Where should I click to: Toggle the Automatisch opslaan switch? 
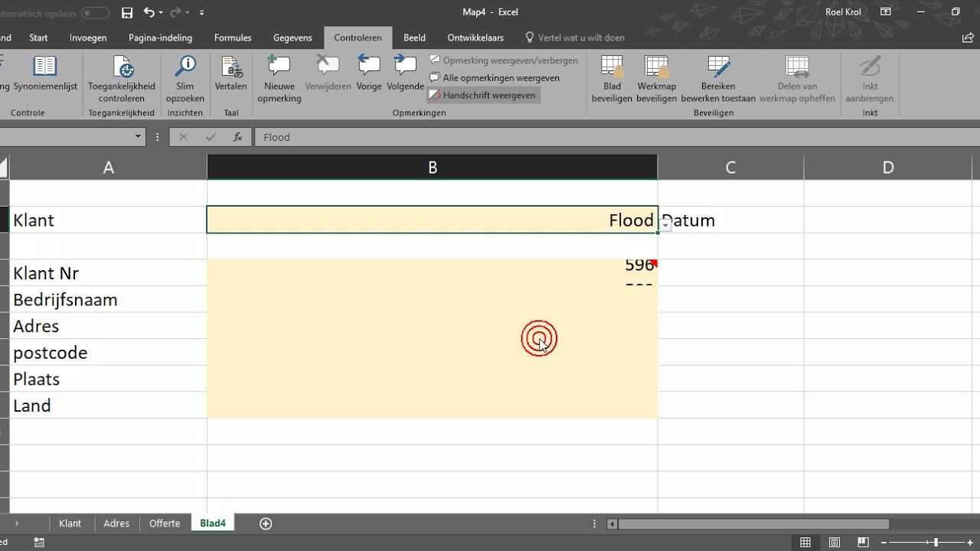coord(95,12)
